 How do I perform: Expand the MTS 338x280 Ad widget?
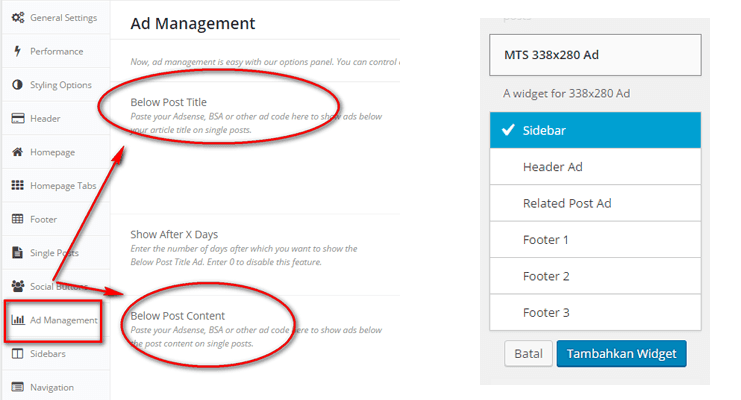[595, 55]
